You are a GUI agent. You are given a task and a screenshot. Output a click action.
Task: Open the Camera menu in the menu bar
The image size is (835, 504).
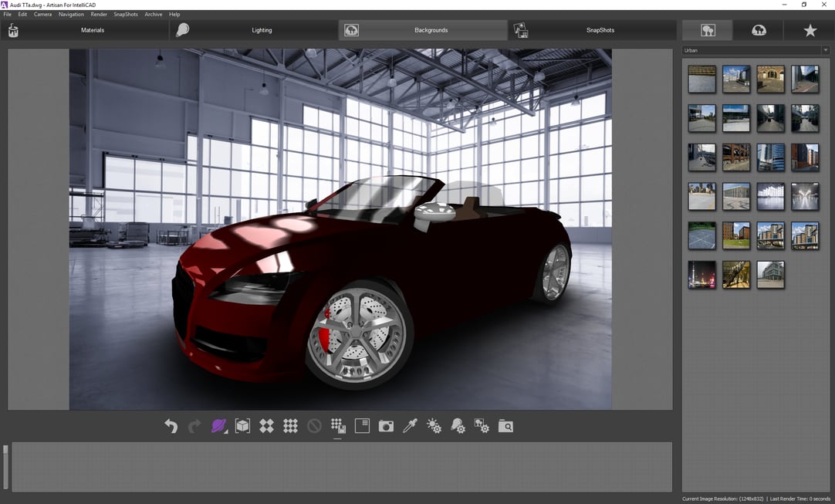pos(42,14)
